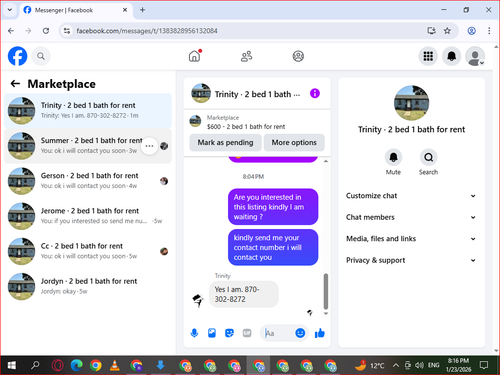Record a voice clip with microphone icon
Viewport: 500px width, 375px height.
194,333
